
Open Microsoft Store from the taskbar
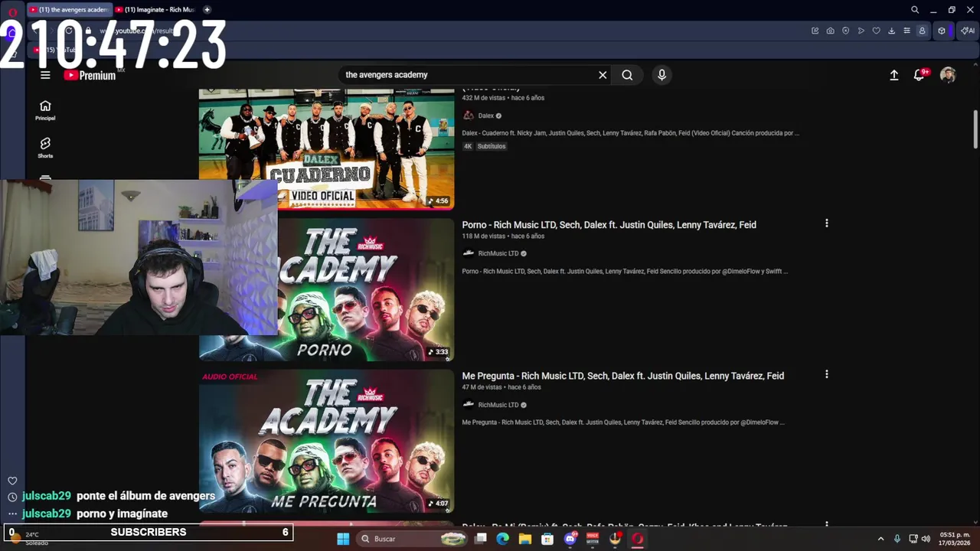547,539
